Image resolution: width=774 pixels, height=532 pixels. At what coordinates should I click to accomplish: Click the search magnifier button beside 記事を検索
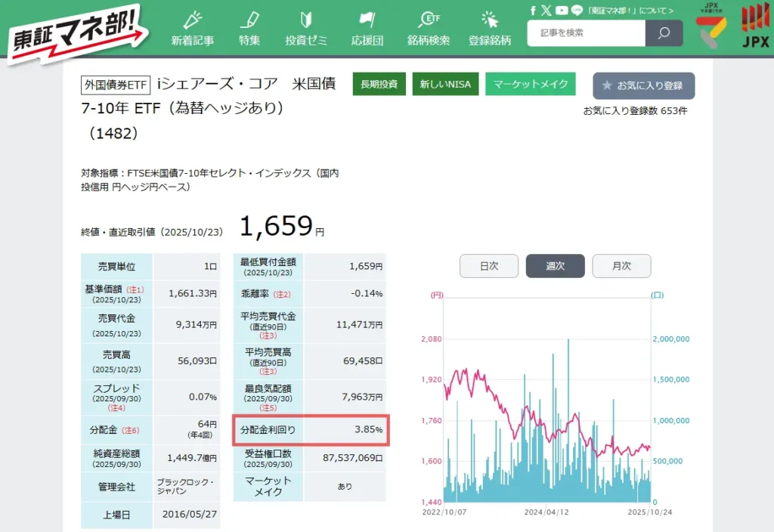click(x=664, y=33)
